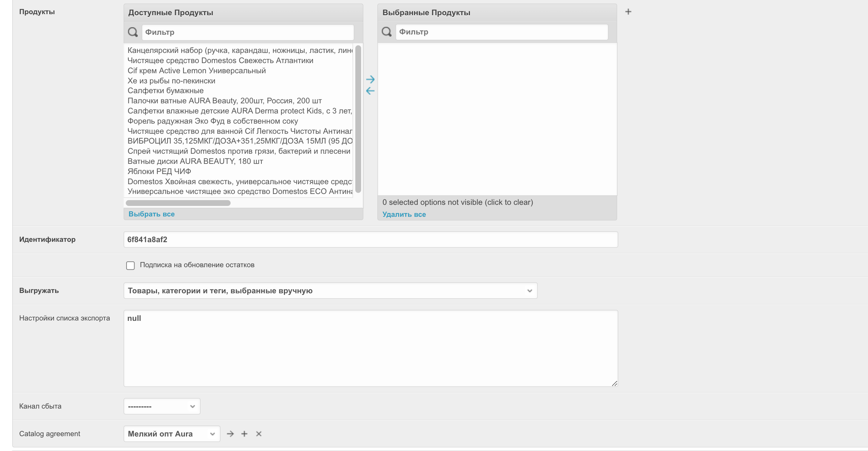Viewport: 868px width, 451px height.
Task: Expand Catalog agreement Мелкий опт Aura dropdown
Action: pos(171,434)
